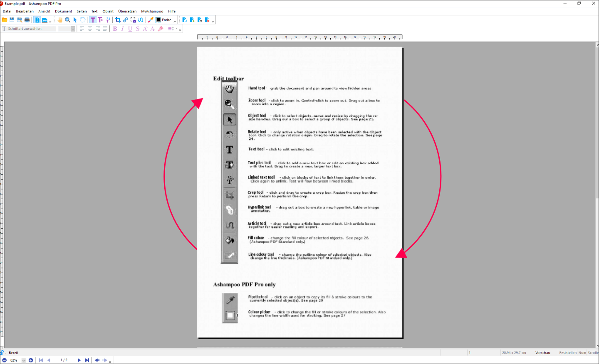
Task: Click the extract page icon
Action: (x=200, y=20)
